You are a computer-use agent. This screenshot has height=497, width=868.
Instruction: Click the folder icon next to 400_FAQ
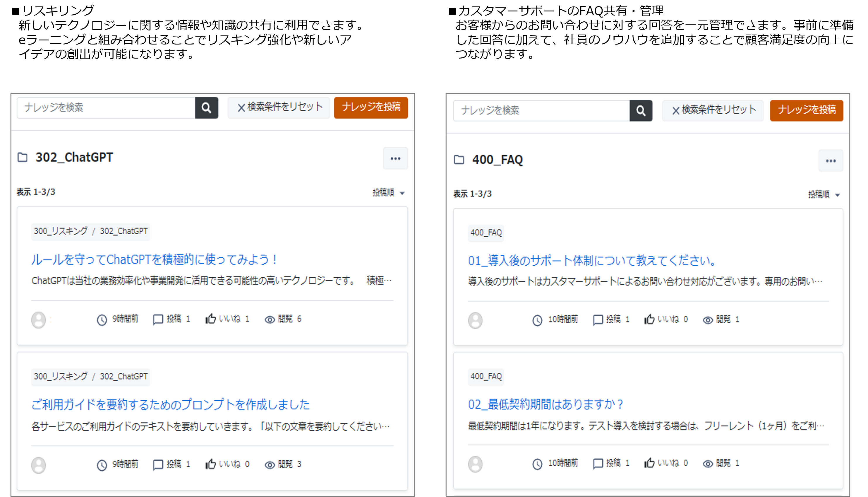459,160
